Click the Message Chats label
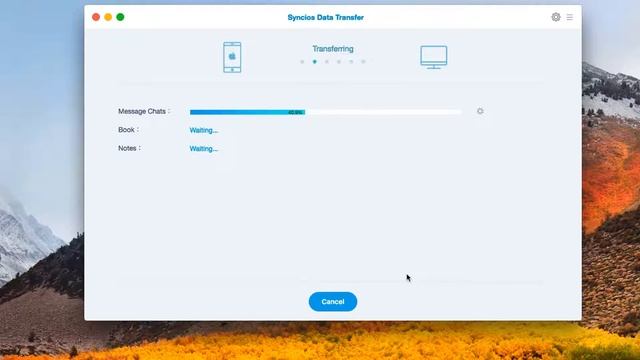 144,111
